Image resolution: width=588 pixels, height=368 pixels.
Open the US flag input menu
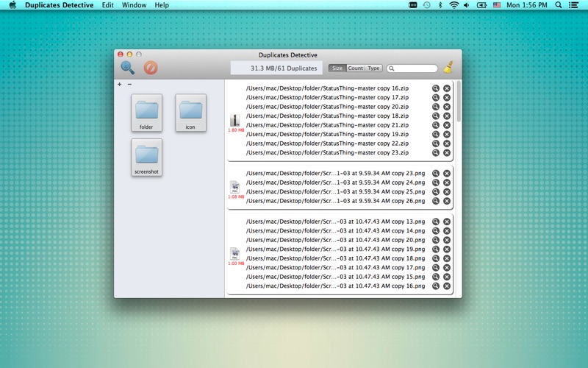click(497, 5)
